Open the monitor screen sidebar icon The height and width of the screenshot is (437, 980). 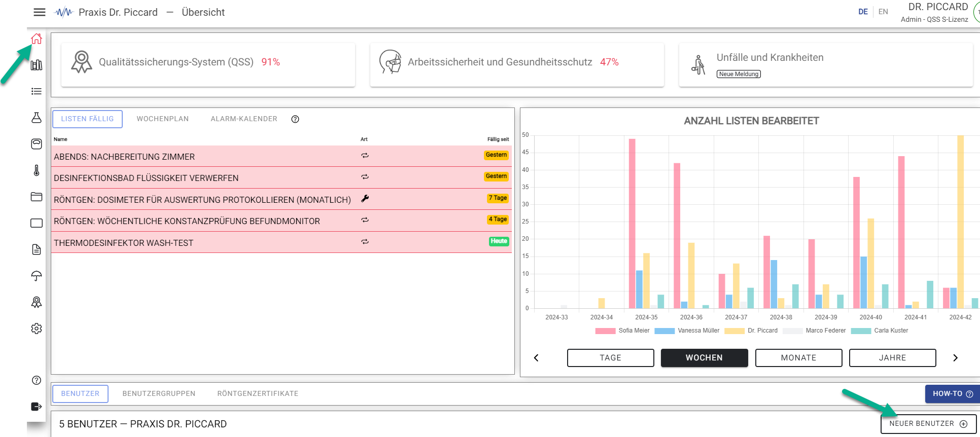pyautogui.click(x=37, y=223)
